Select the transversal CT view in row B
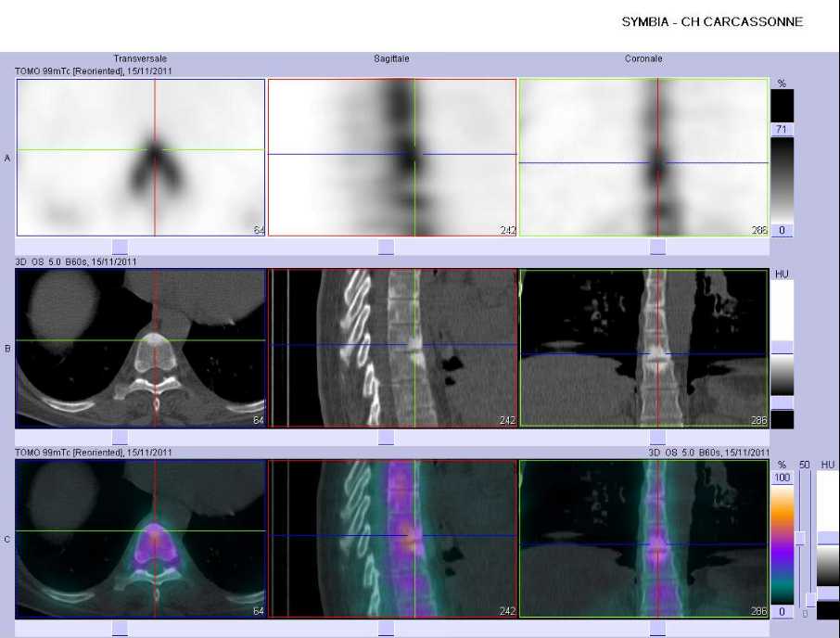The width and height of the screenshot is (840, 638). pos(141,348)
